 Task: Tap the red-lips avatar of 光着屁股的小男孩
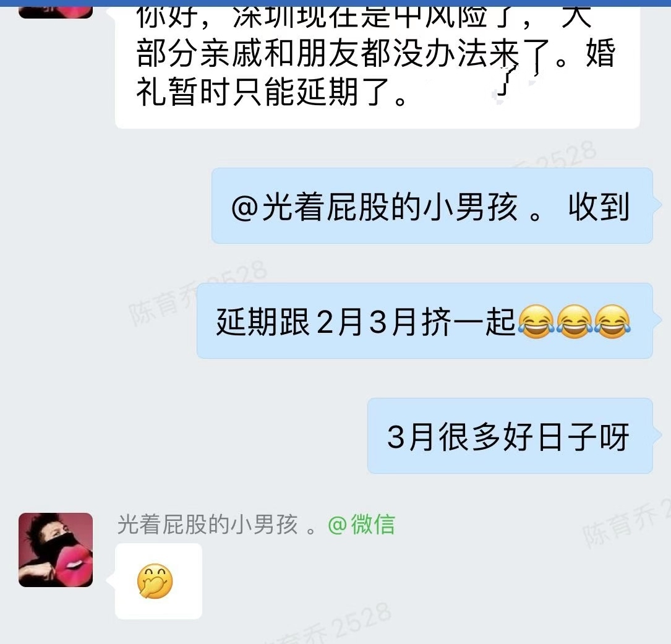(x=56, y=550)
